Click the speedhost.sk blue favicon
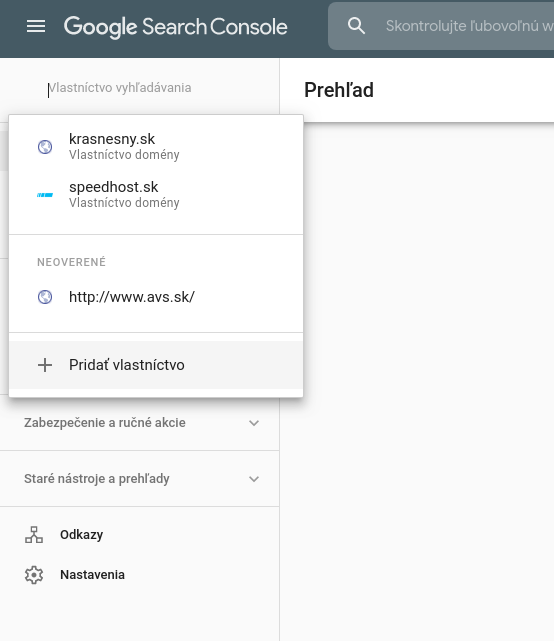This screenshot has width=554, height=641. [45, 195]
